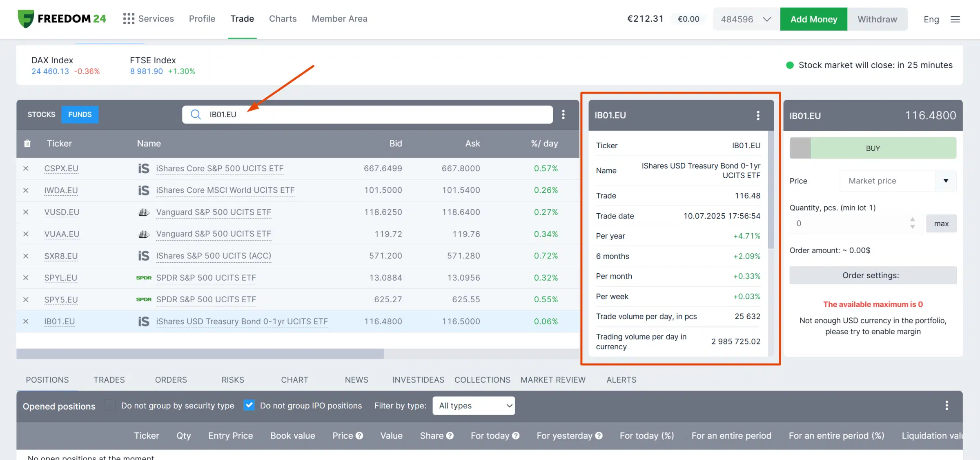Open the IB01.EU ticker link
Image resolution: width=980 pixels, height=460 pixels.
60,322
